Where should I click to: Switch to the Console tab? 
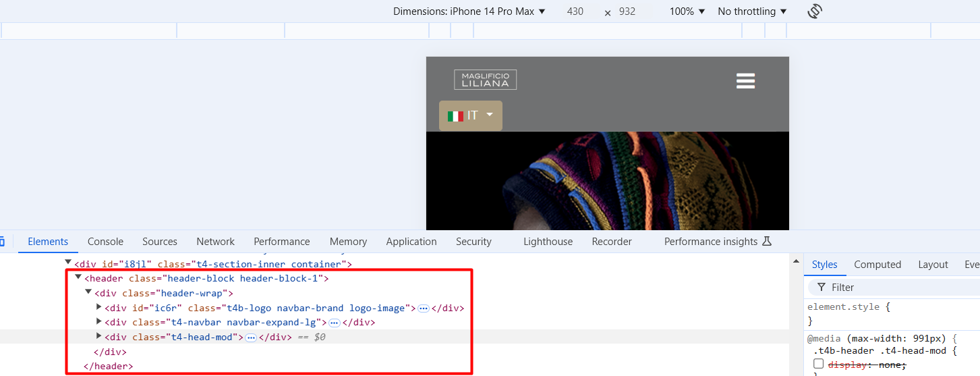tap(105, 242)
